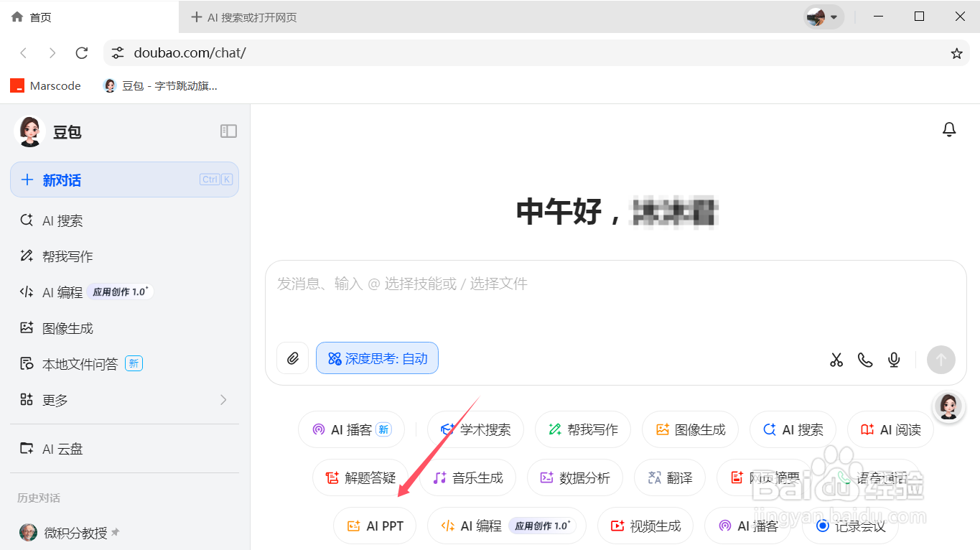
Task: Click the 豆包 avatar in sidebar header
Action: pos(29,131)
